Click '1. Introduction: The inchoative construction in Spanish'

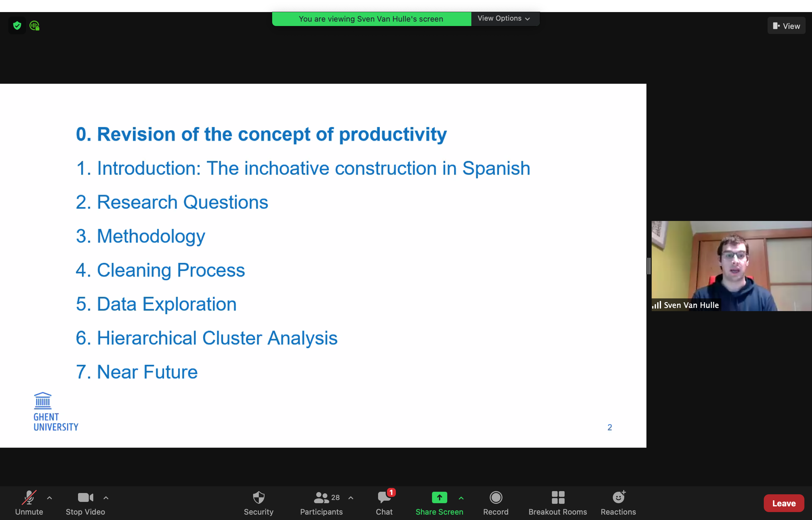point(303,168)
